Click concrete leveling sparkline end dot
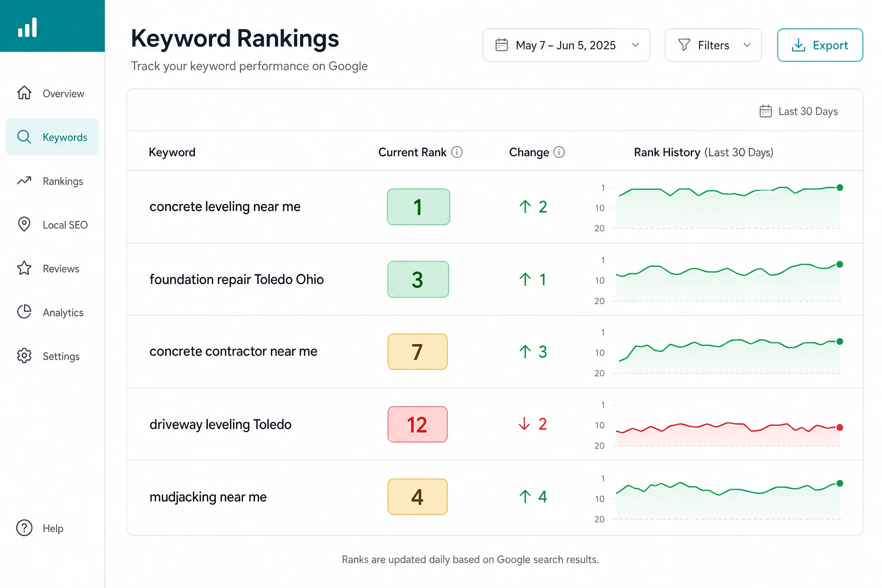This screenshot has width=882, height=588. pyautogui.click(x=840, y=188)
